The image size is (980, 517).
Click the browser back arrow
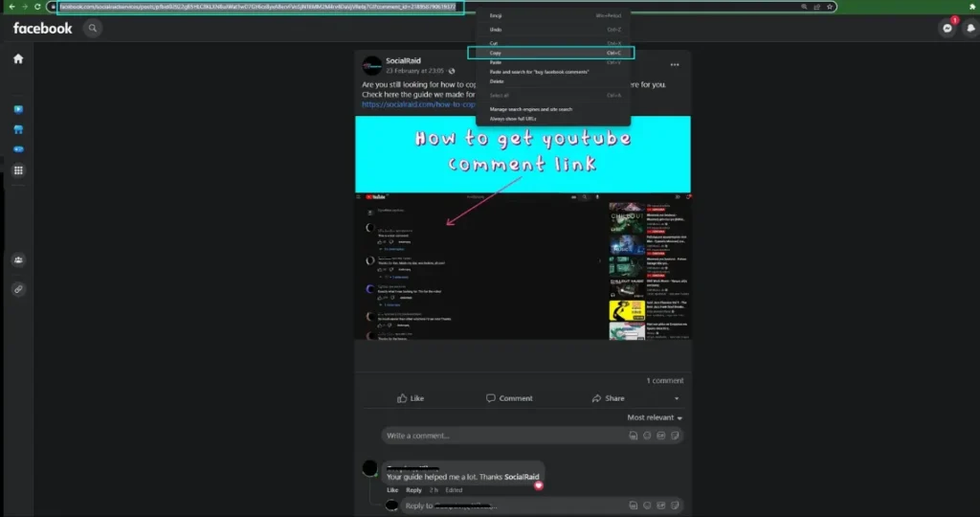point(11,7)
